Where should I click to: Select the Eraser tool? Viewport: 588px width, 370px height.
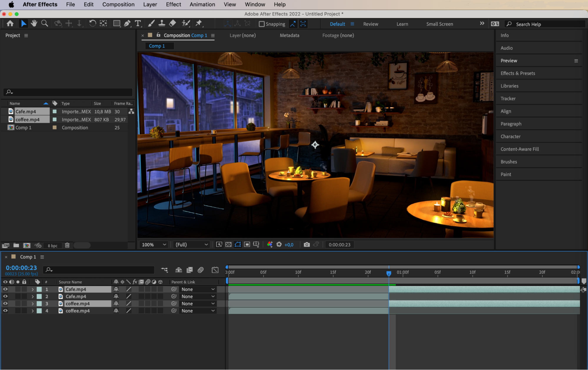[x=173, y=24]
